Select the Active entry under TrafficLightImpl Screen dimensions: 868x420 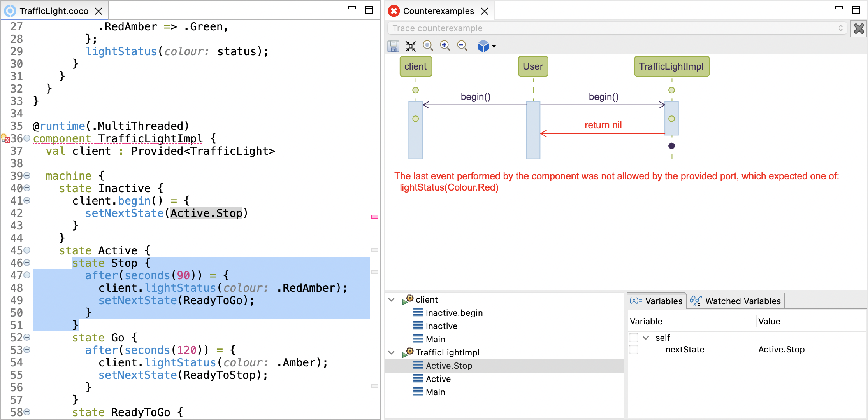(x=438, y=379)
